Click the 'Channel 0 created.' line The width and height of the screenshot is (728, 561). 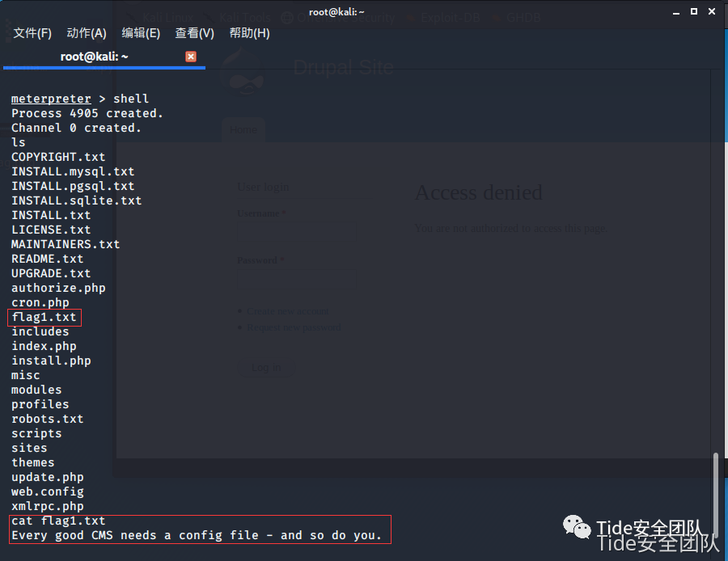(x=77, y=128)
